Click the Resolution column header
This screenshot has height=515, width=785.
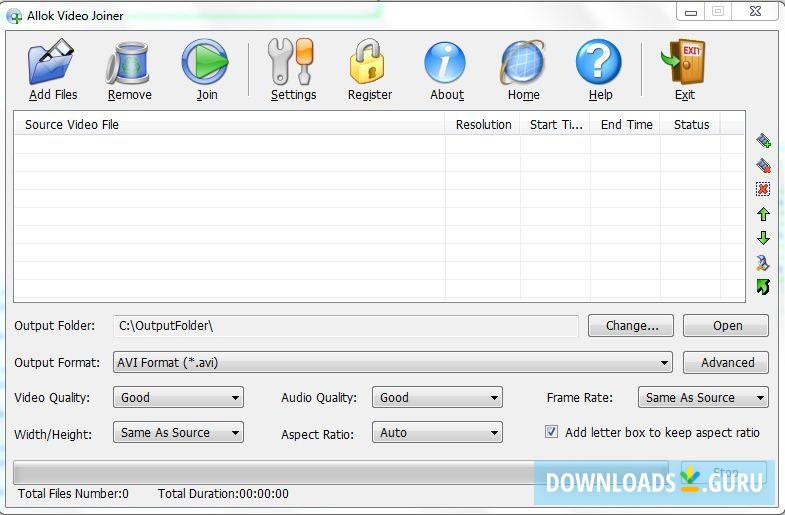tap(483, 125)
